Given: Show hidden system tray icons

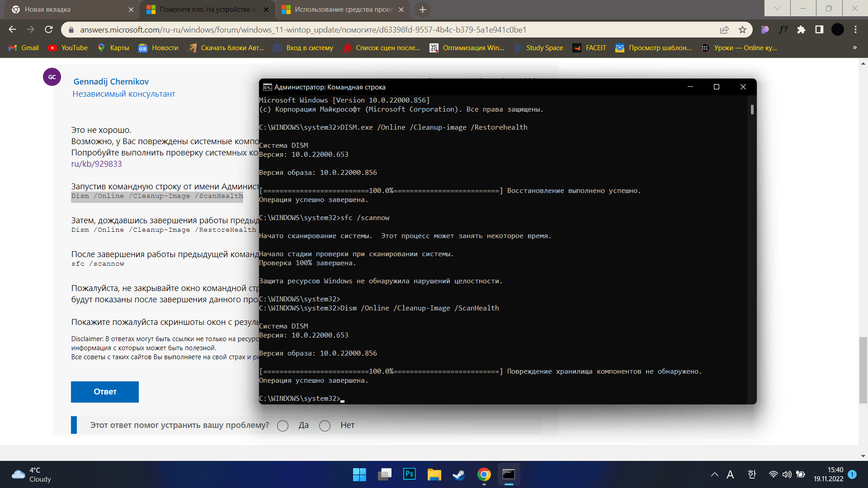Looking at the screenshot, I should (714, 474).
